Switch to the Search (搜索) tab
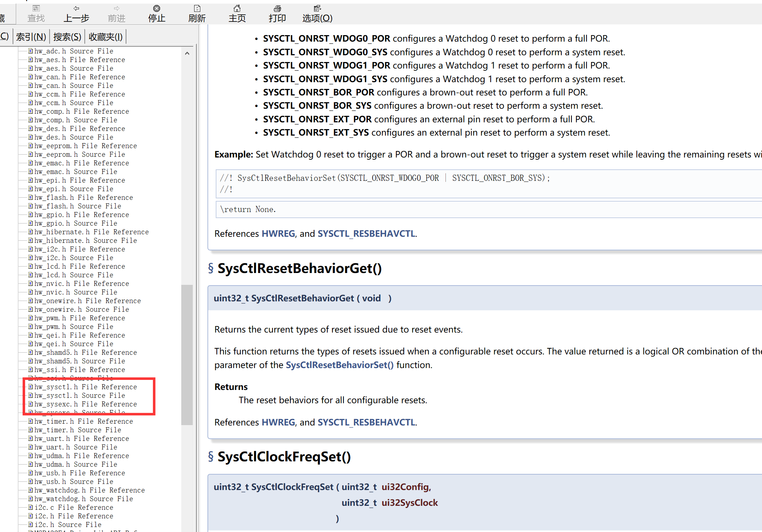Viewport: 762px width, 532px height. [x=67, y=37]
